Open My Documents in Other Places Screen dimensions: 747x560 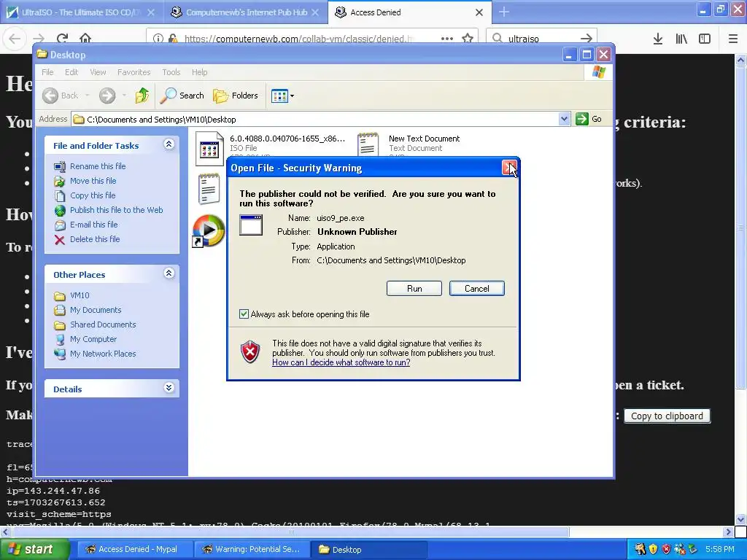[x=96, y=310]
